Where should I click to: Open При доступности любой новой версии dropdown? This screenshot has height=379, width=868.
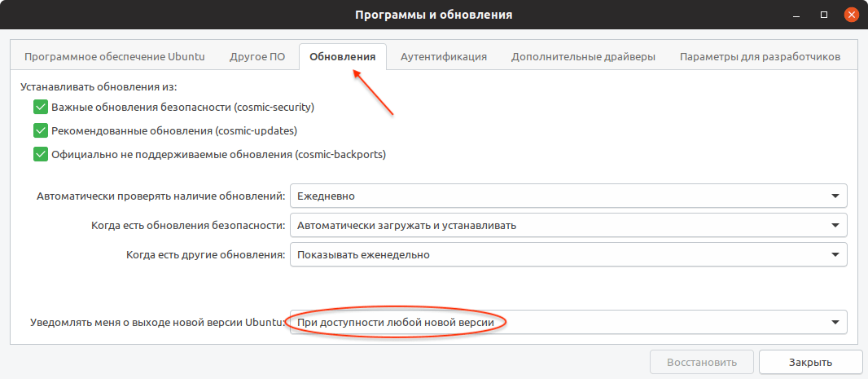point(568,323)
